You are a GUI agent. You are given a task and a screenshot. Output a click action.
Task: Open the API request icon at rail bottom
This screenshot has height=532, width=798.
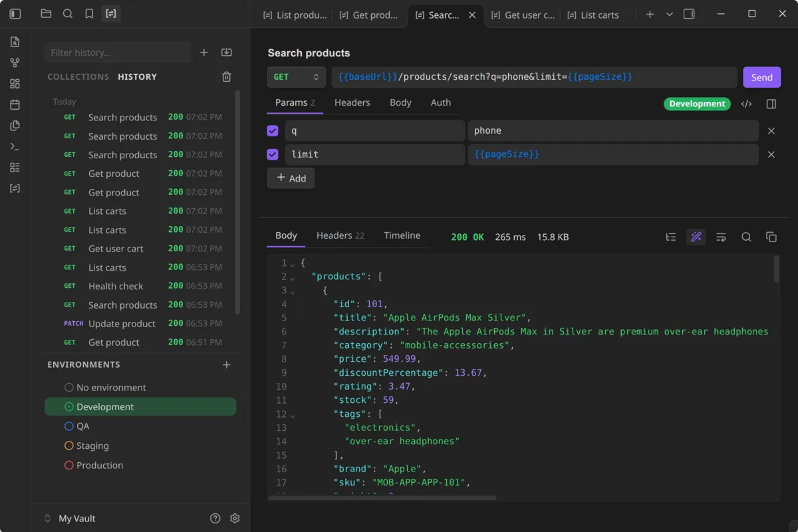tap(15, 188)
